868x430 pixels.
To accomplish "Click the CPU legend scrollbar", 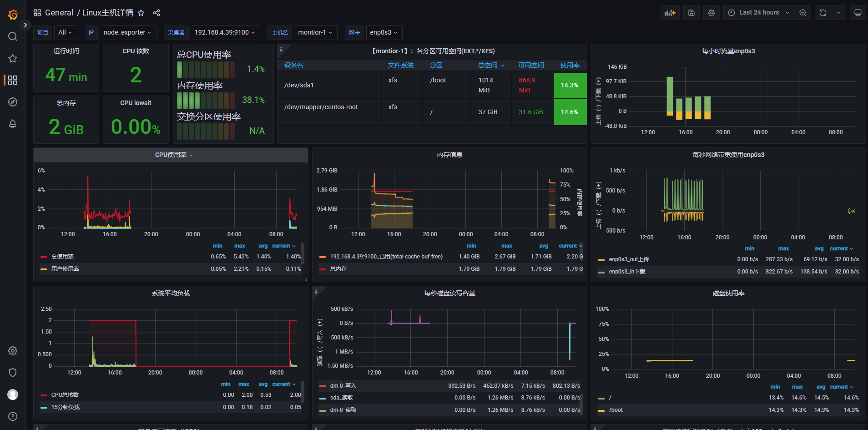I will tap(303, 253).
